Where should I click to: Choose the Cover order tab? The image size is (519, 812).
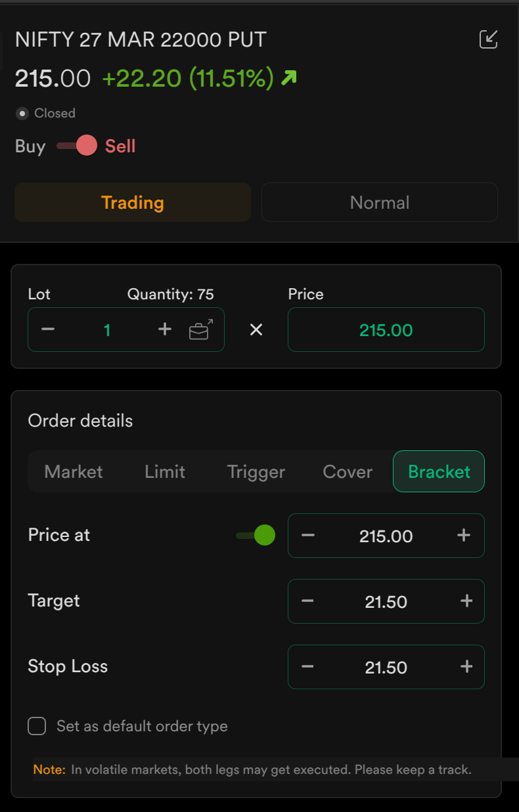click(348, 471)
